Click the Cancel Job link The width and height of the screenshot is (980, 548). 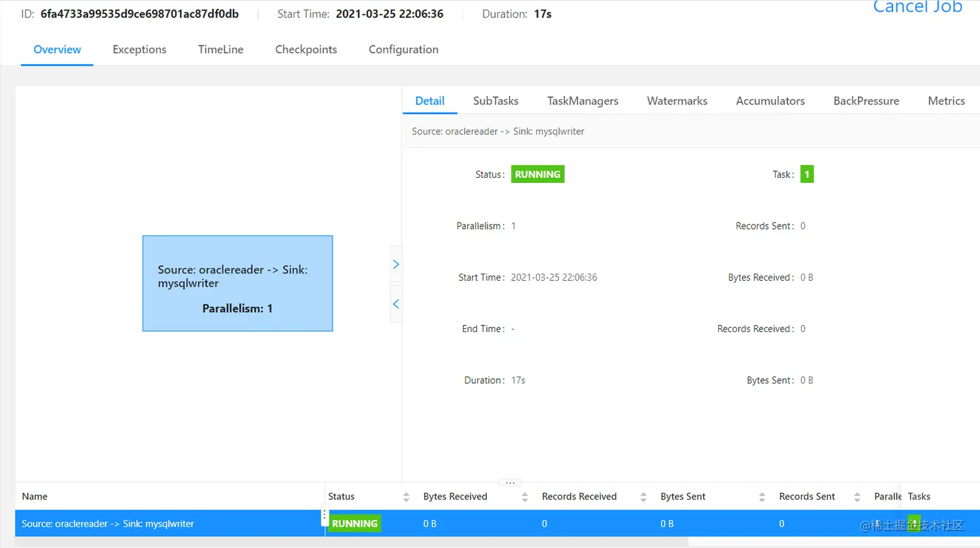click(x=917, y=7)
